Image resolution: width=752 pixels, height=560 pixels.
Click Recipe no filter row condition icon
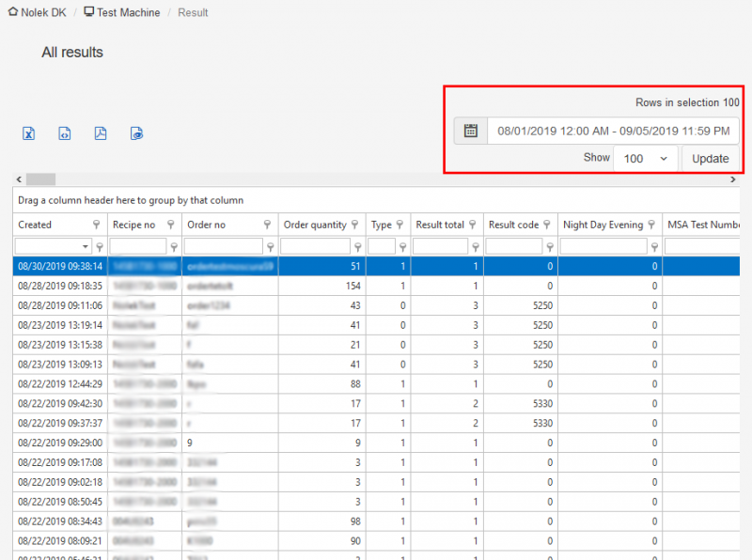point(174,246)
